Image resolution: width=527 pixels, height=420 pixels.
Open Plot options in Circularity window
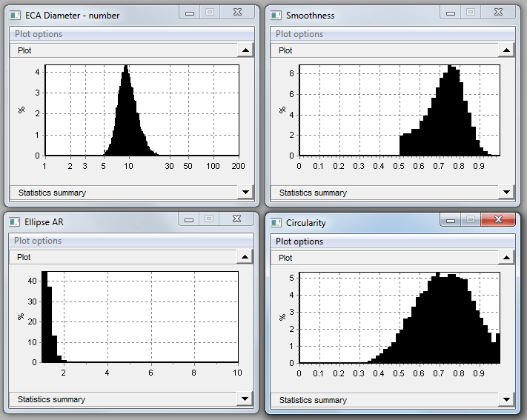[x=299, y=241]
